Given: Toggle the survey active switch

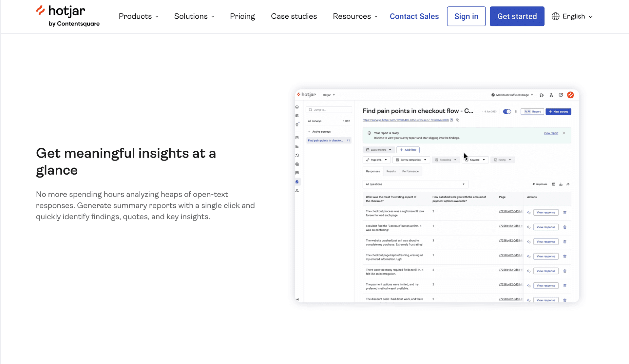Looking at the screenshot, I should (x=507, y=112).
